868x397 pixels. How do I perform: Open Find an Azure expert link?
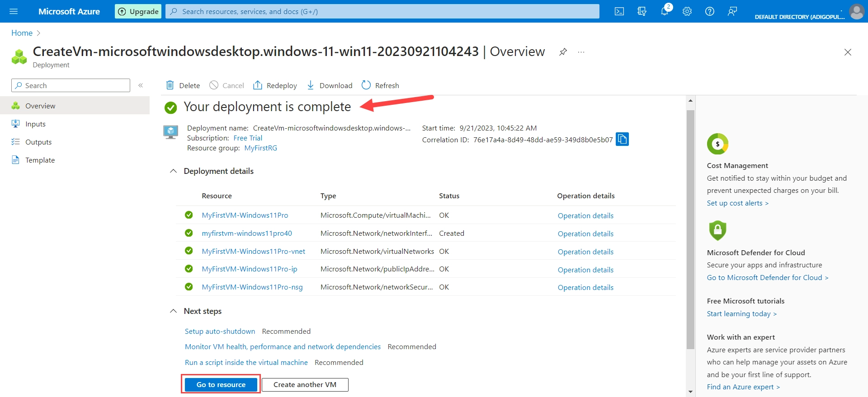point(743,387)
